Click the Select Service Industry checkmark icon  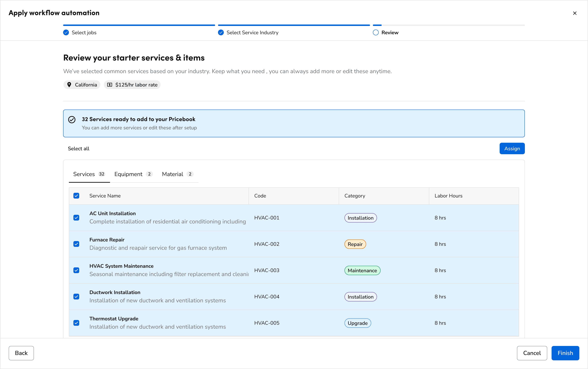pos(221,32)
